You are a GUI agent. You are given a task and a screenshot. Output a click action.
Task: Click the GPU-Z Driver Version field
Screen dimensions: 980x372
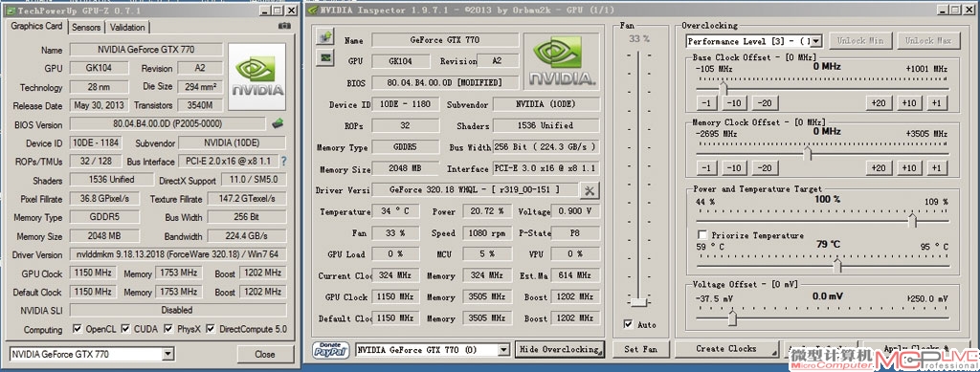click(178, 254)
